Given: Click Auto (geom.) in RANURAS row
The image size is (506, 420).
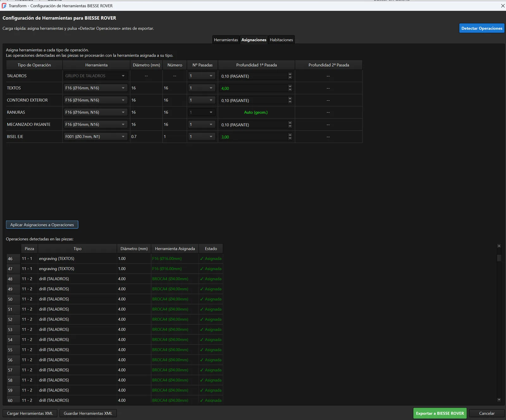Looking at the screenshot, I should (256, 112).
